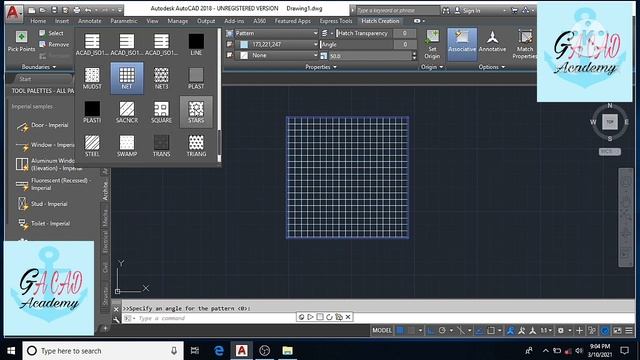Toggle annotation visibility in status bar
This screenshot has width=640, height=360.
tap(510, 330)
